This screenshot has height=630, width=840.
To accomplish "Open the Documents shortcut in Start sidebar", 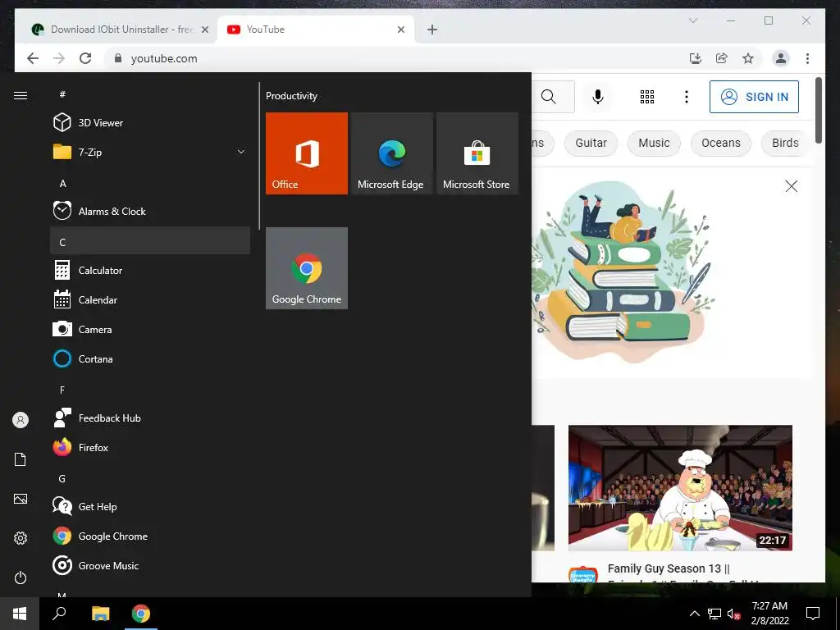I will (21, 459).
